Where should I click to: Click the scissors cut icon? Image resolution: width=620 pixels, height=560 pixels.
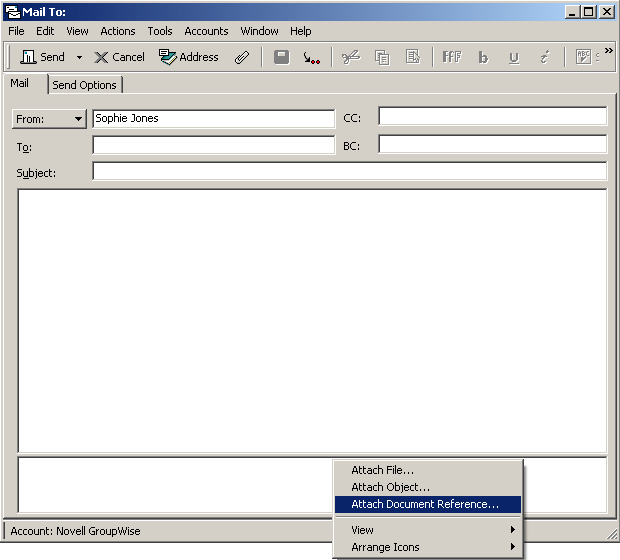351,58
